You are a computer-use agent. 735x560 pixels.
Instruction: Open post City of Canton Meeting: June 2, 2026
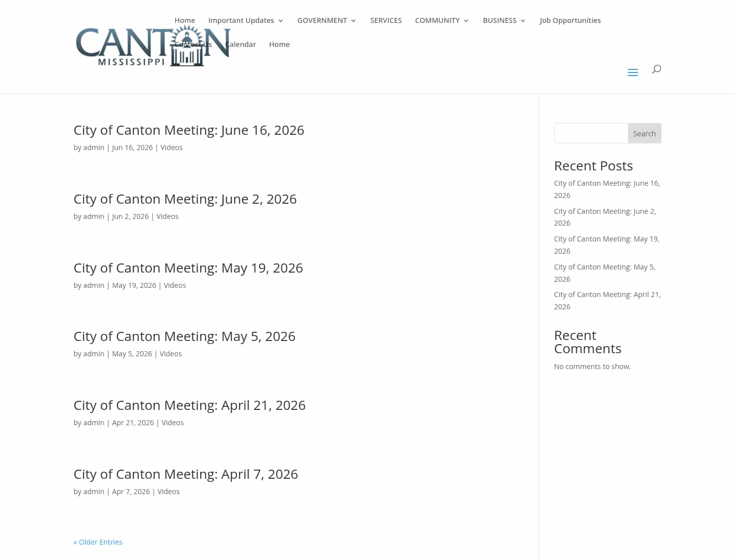(x=185, y=199)
